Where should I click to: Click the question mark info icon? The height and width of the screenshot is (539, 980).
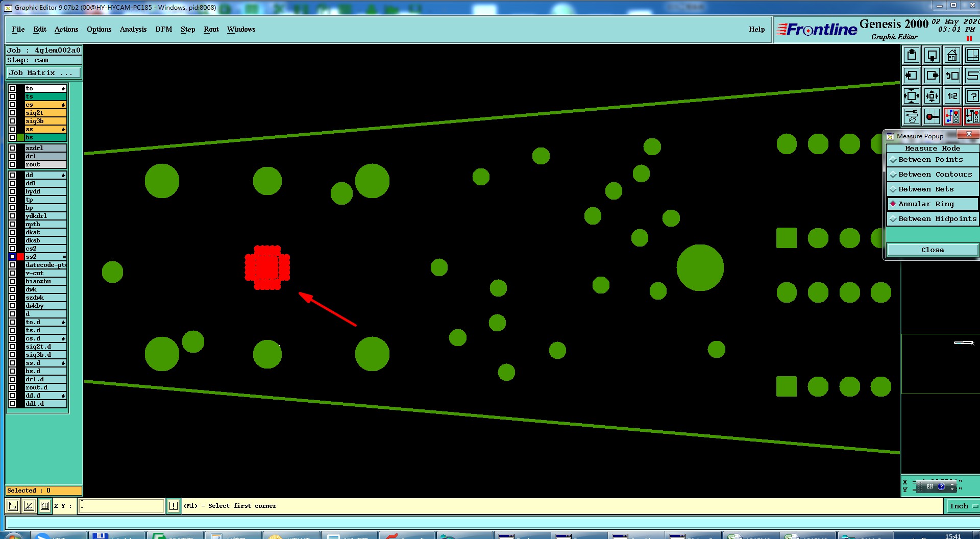pyautogui.click(x=972, y=96)
